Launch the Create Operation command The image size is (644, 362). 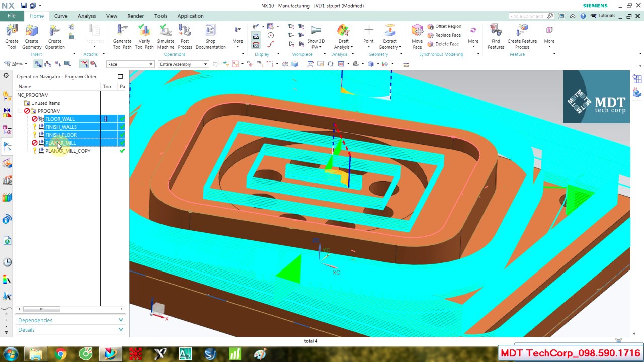coord(55,37)
